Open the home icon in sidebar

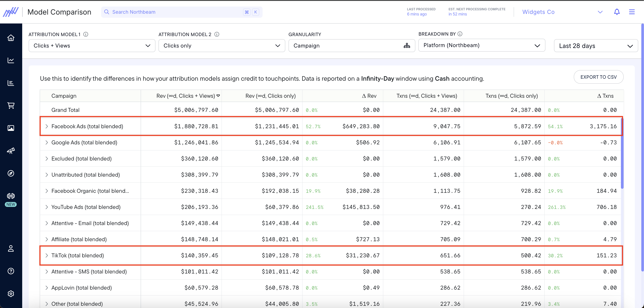pyautogui.click(x=11, y=38)
